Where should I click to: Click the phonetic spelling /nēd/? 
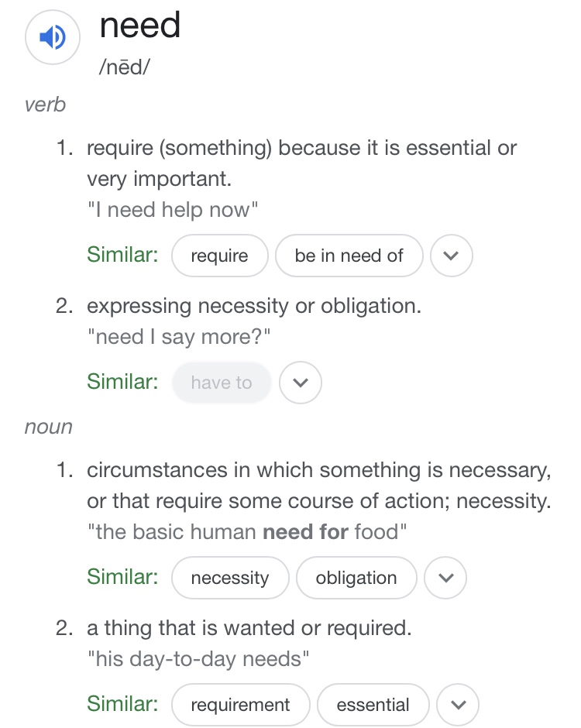124,67
